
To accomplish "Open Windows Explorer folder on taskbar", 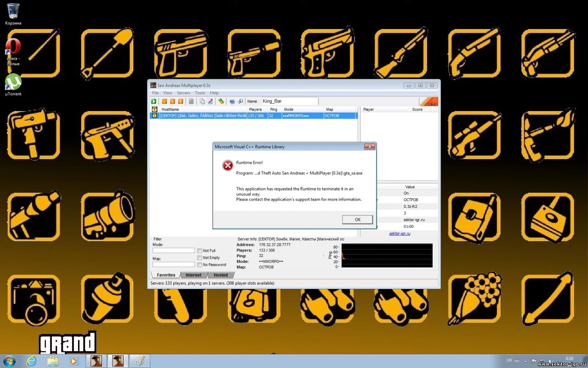I will click(53, 361).
